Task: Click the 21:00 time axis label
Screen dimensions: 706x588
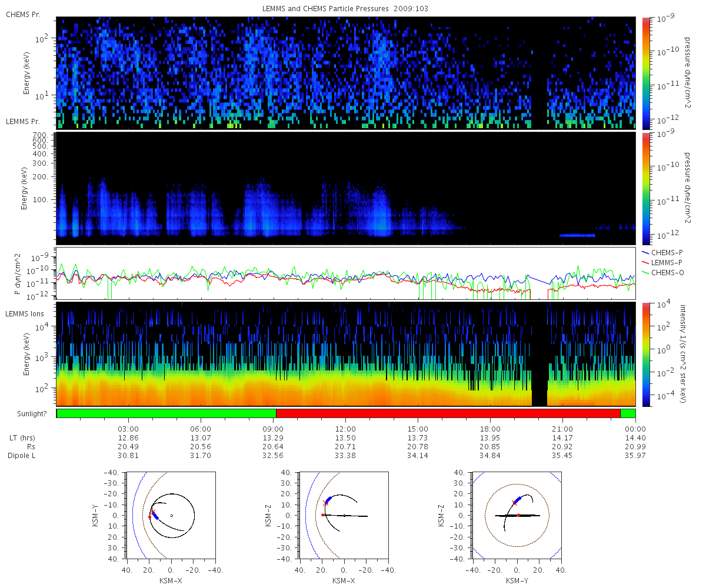Action: pyautogui.click(x=563, y=429)
